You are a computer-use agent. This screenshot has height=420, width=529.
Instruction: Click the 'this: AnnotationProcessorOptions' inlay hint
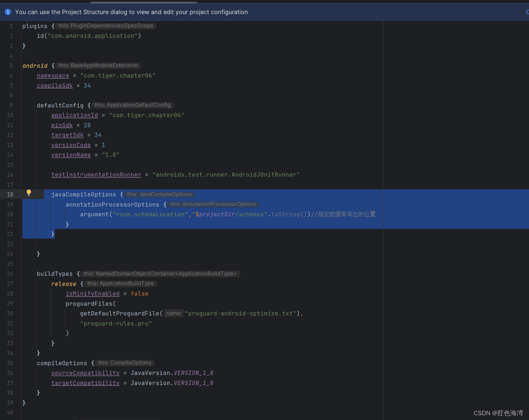click(x=213, y=204)
